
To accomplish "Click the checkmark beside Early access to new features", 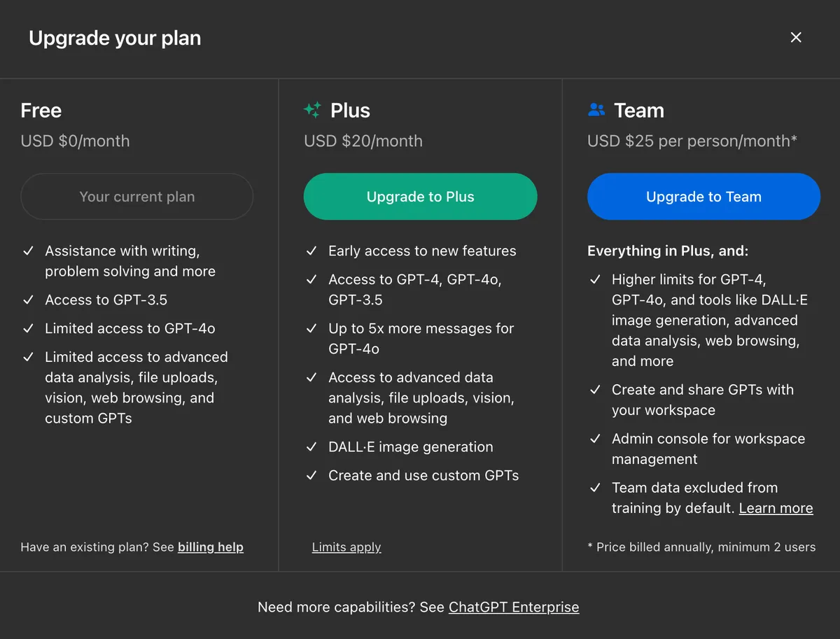I will pyautogui.click(x=311, y=251).
